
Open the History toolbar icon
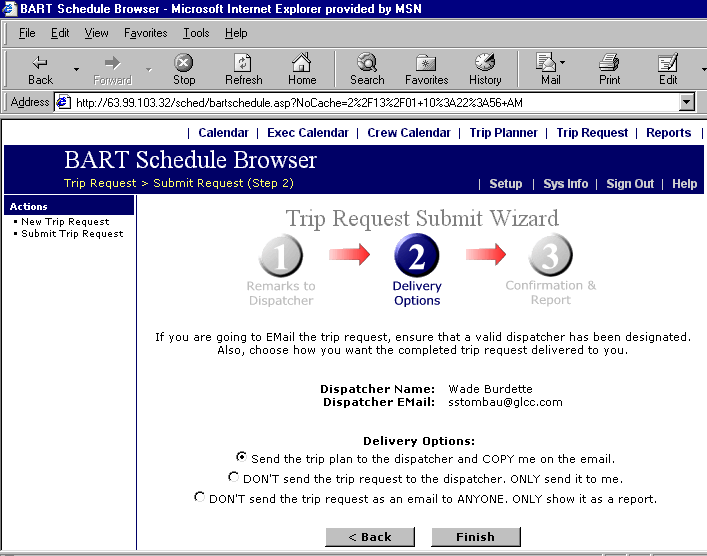coord(485,62)
